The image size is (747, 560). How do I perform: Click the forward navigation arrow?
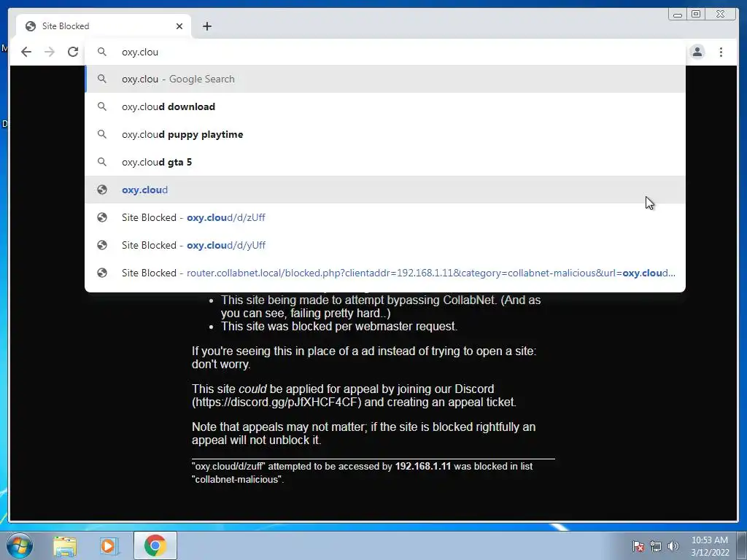point(49,52)
